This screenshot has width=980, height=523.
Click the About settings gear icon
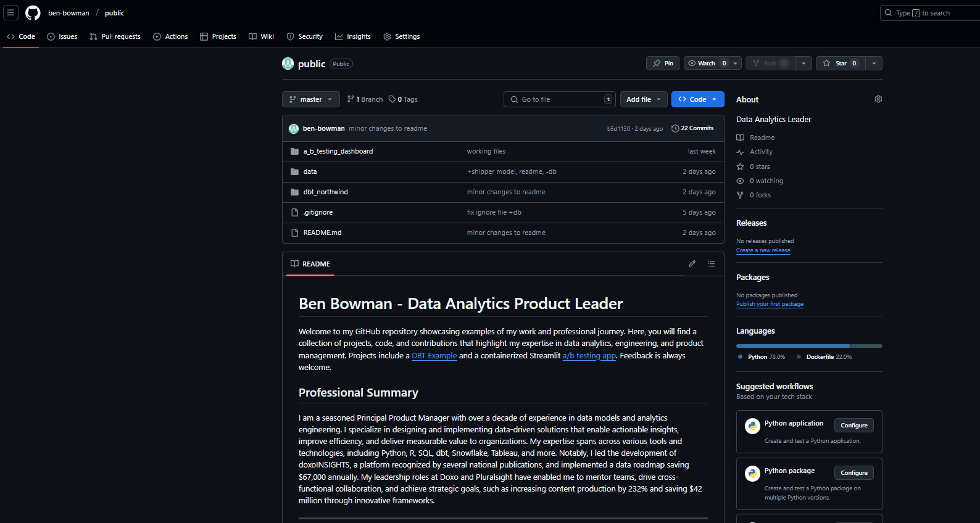(x=878, y=99)
